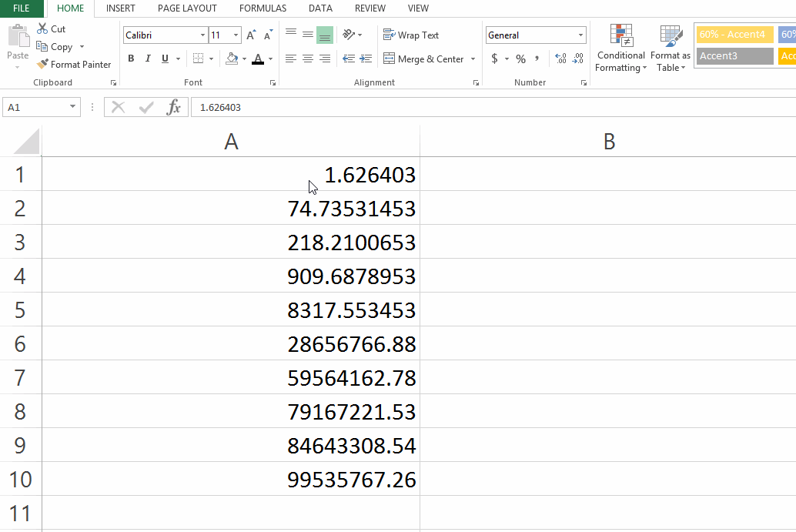
Task: Apply bold formatting
Action: pos(131,59)
